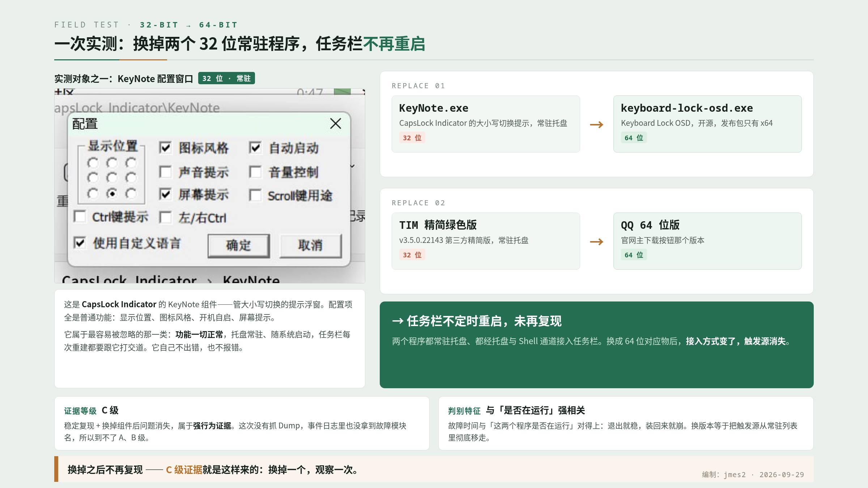The height and width of the screenshot is (488, 868).
Task: Click the REPLACE 02 label
Action: coord(418,203)
